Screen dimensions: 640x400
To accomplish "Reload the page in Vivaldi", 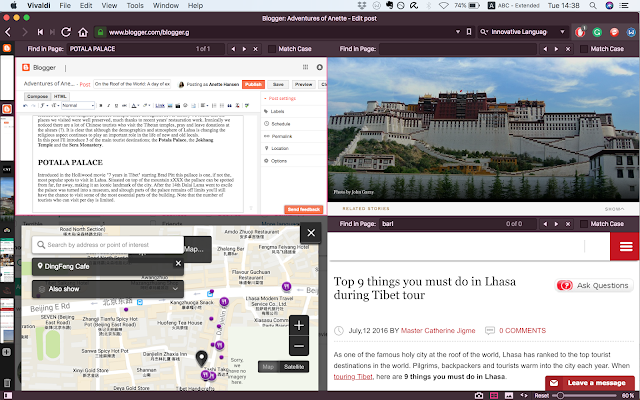I will click(x=66, y=32).
